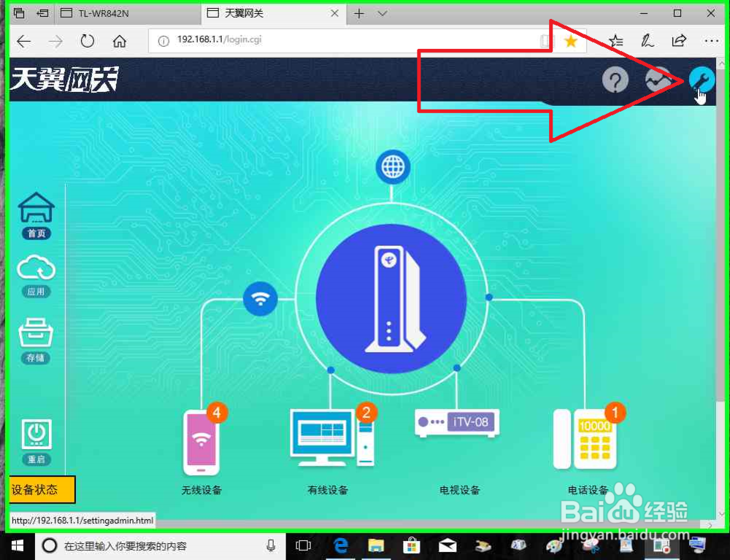Click the 设备状态 yellow button
The width and height of the screenshot is (730, 560).
(42, 489)
